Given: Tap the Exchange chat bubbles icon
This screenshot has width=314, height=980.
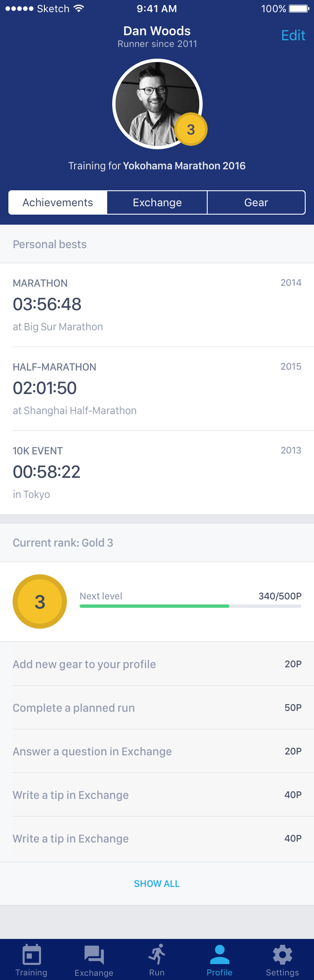Looking at the screenshot, I should [94, 955].
